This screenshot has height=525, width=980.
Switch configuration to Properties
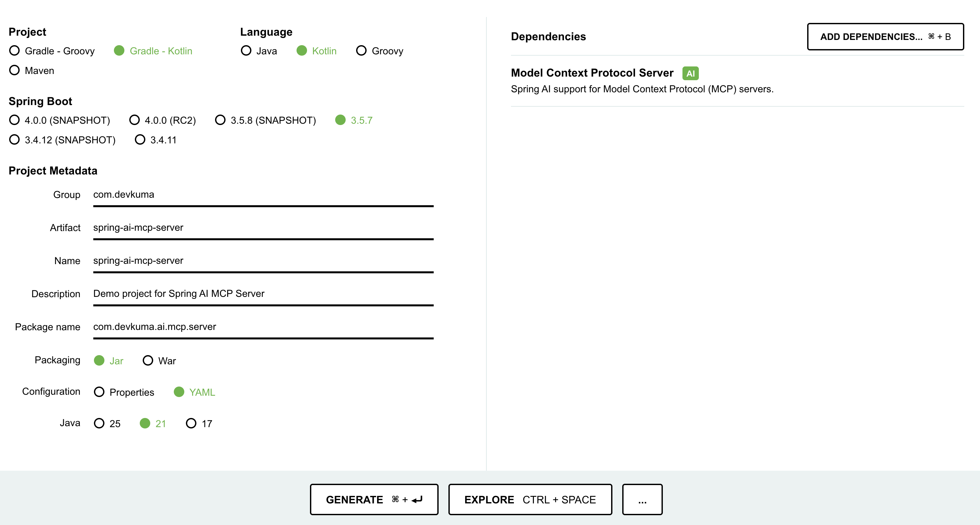[99, 392]
